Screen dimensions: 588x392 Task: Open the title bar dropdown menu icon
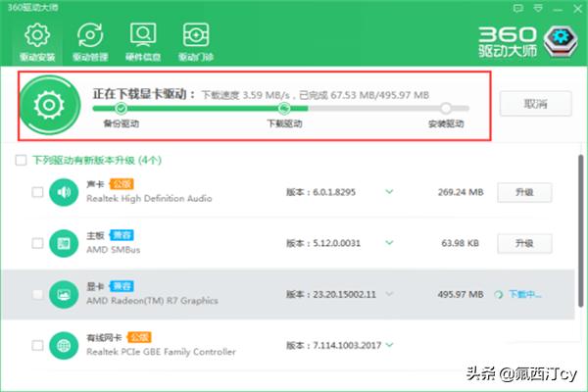pos(538,8)
